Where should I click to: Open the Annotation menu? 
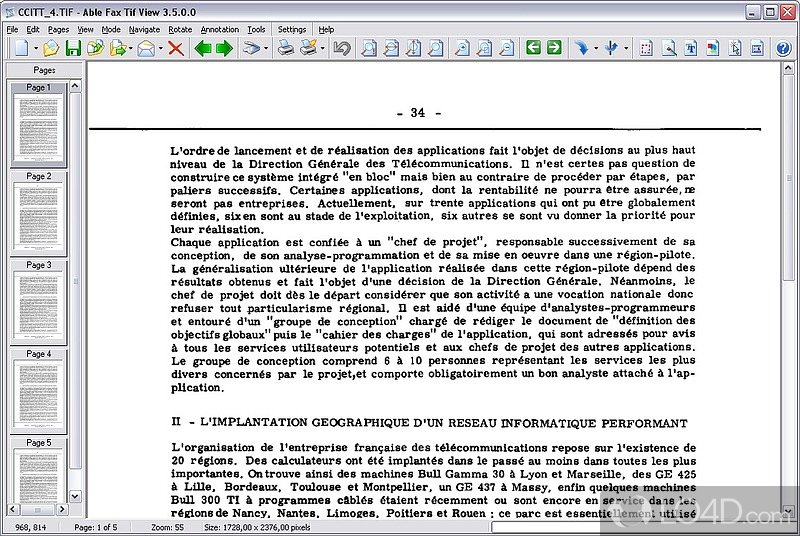tap(220, 30)
